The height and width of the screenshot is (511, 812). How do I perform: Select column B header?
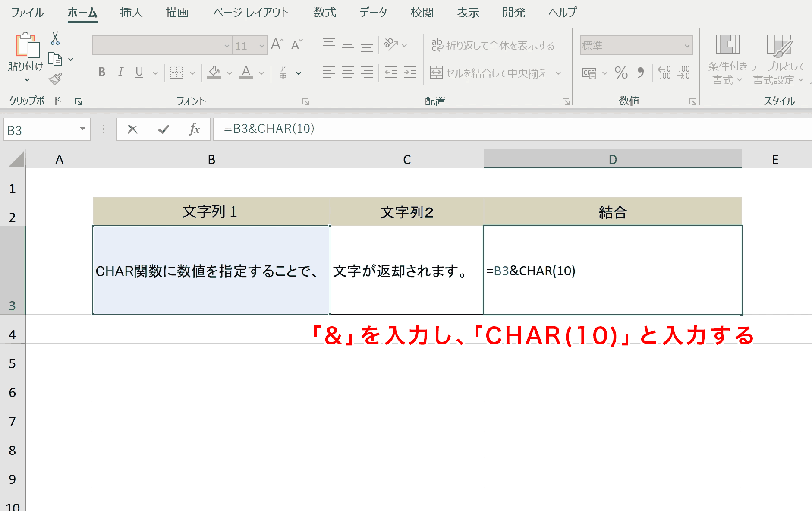(x=211, y=159)
